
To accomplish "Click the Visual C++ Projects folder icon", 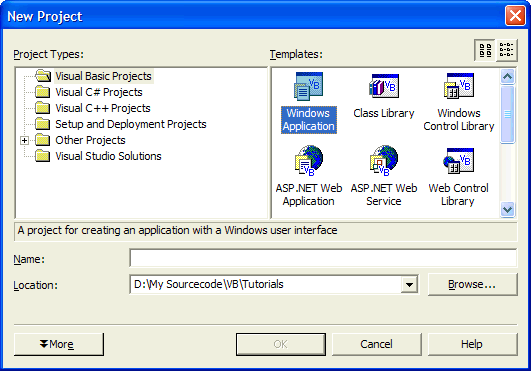I will (x=43, y=108).
